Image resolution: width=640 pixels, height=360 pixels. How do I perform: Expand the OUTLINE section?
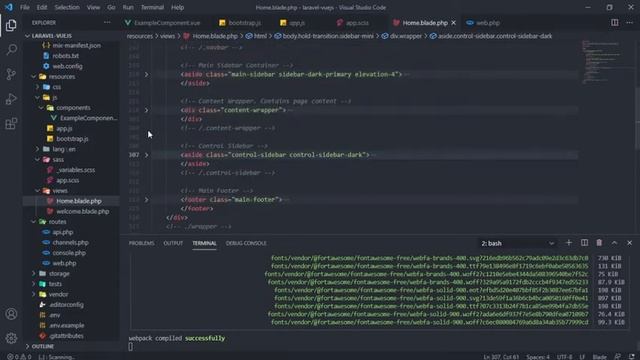[x=27, y=346]
